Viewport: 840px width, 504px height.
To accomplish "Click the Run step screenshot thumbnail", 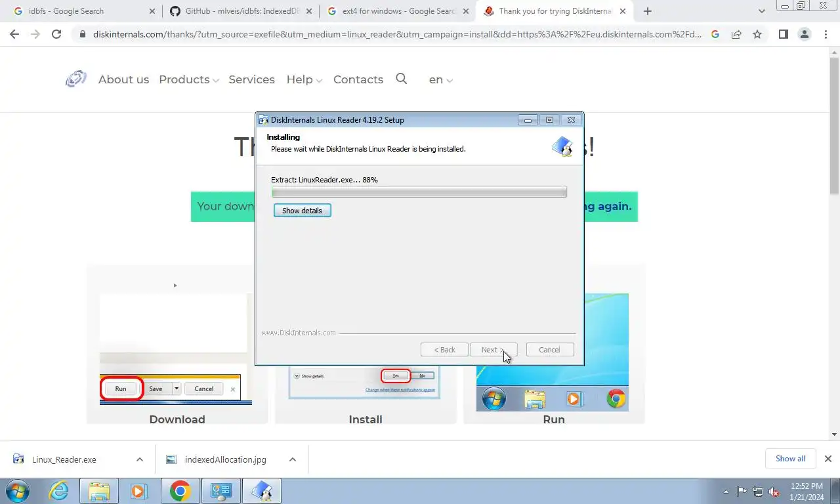I will (x=553, y=352).
